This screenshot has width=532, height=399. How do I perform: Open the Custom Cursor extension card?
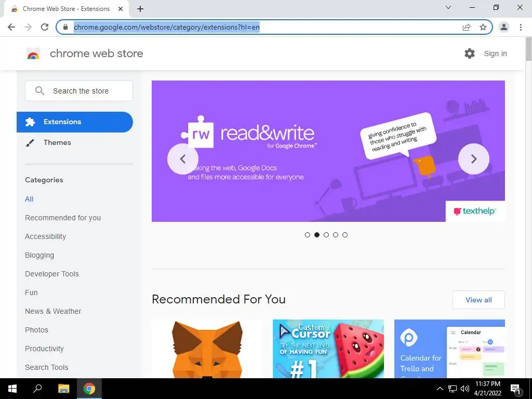[328, 349]
